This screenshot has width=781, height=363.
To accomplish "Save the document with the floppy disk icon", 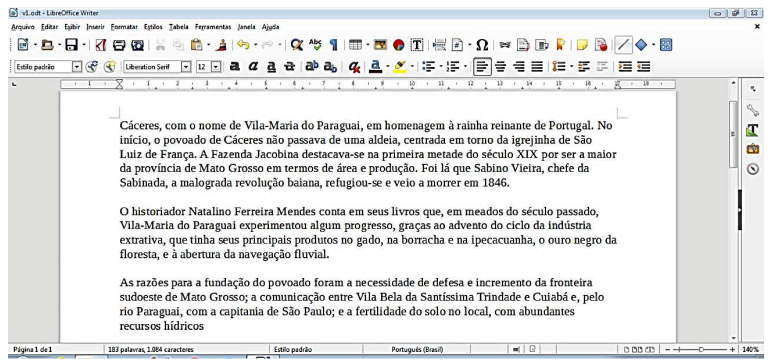I will [x=71, y=45].
